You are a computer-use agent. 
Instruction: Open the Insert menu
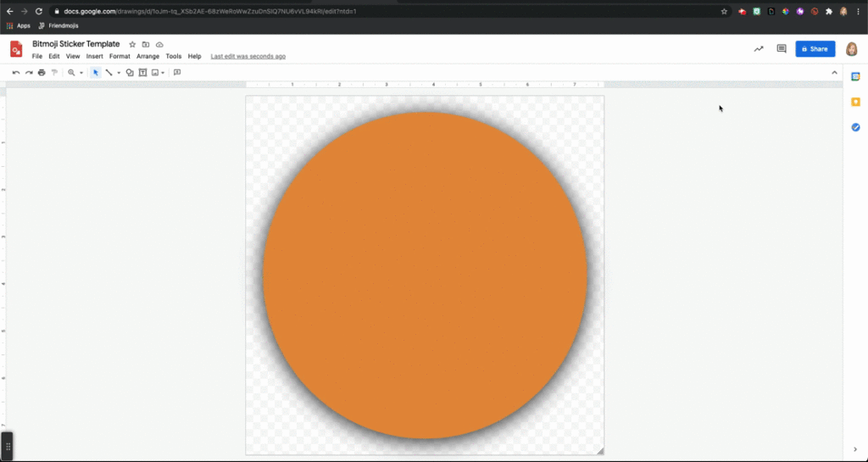click(x=94, y=56)
